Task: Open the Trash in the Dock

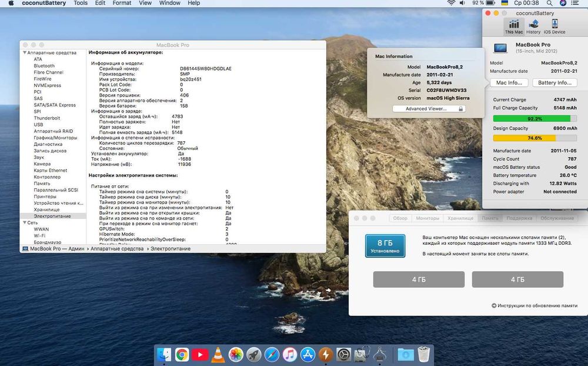Action: coord(424,354)
